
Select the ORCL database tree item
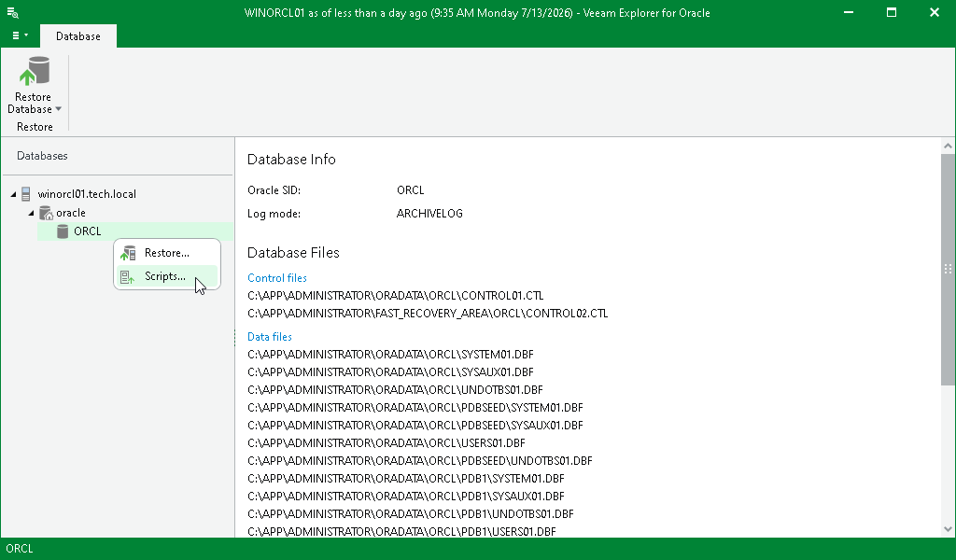pos(135,231)
